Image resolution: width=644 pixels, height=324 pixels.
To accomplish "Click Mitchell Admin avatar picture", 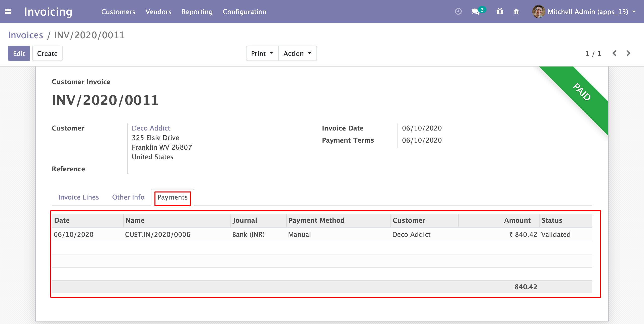I will coord(539,12).
